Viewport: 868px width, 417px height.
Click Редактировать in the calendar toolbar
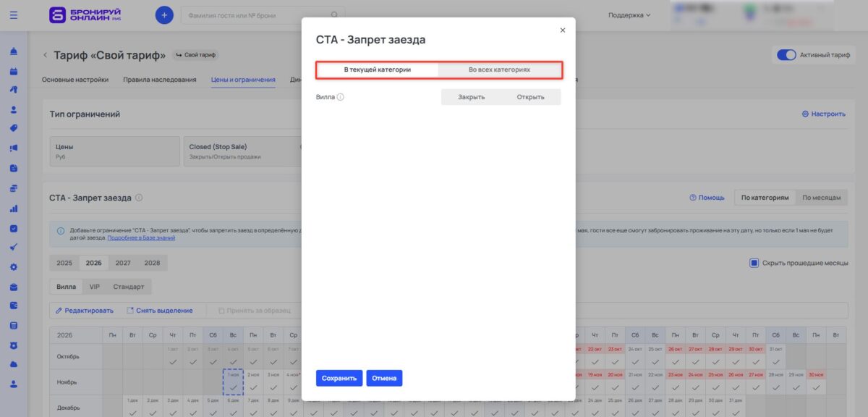pyautogui.click(x=85, y=311)
